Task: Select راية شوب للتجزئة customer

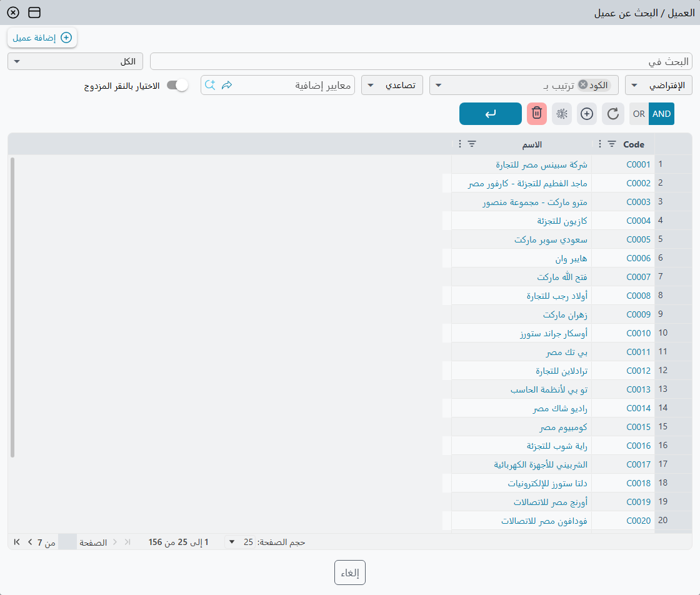Action: [557, 446]
